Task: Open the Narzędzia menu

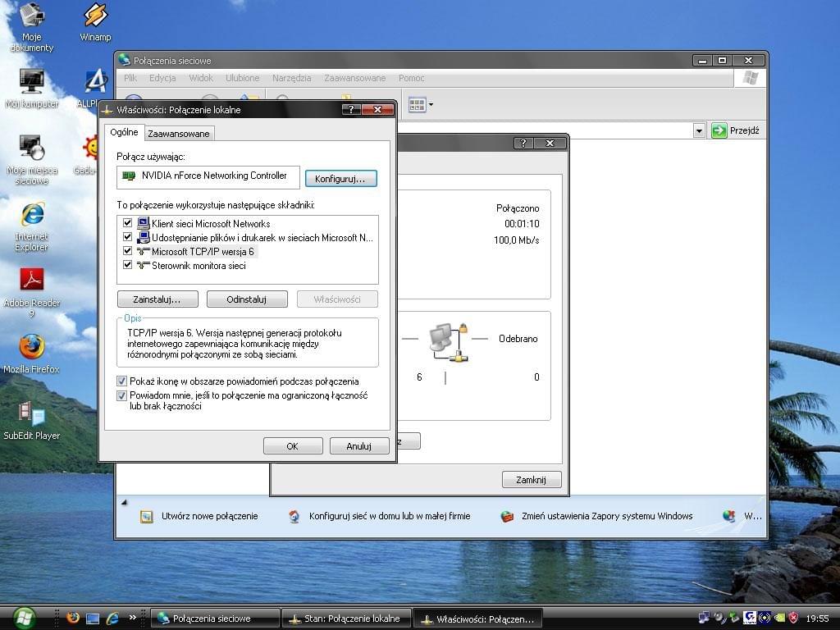Action: click(x=291, y=78)
